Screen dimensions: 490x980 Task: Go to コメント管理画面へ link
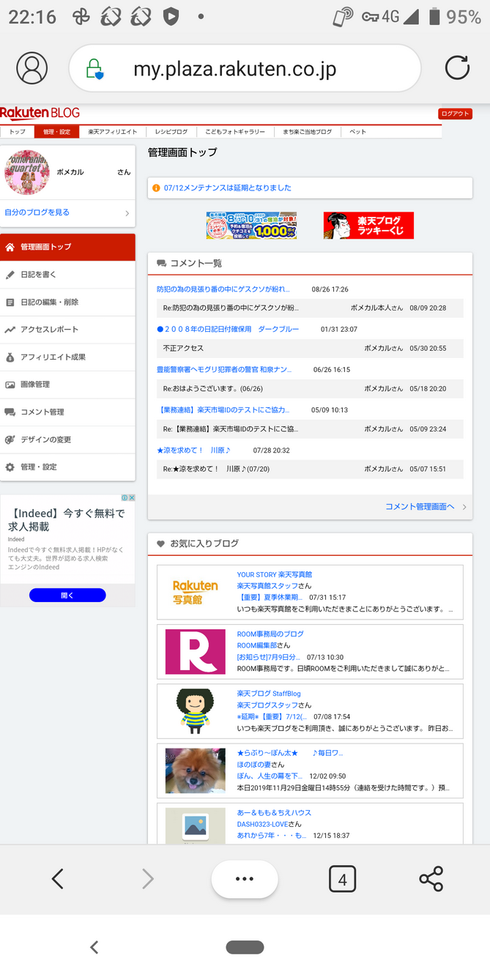click(x=420, y=507)
